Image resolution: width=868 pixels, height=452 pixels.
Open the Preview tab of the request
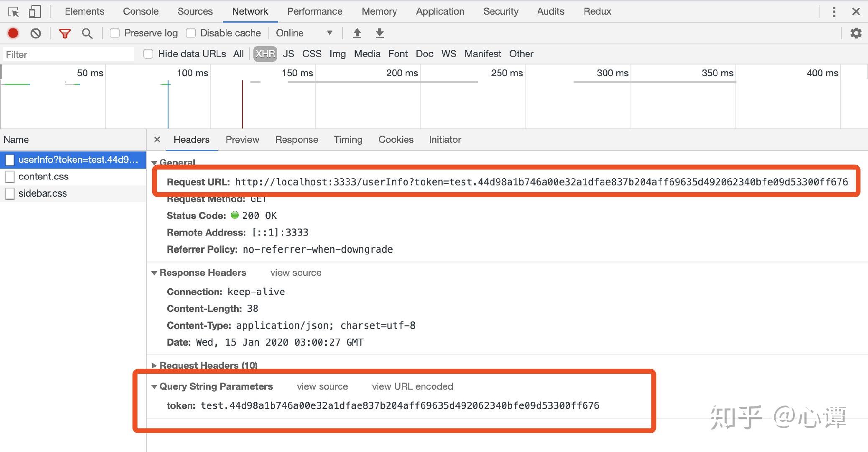pyautogui.click(x=242, y=139)
